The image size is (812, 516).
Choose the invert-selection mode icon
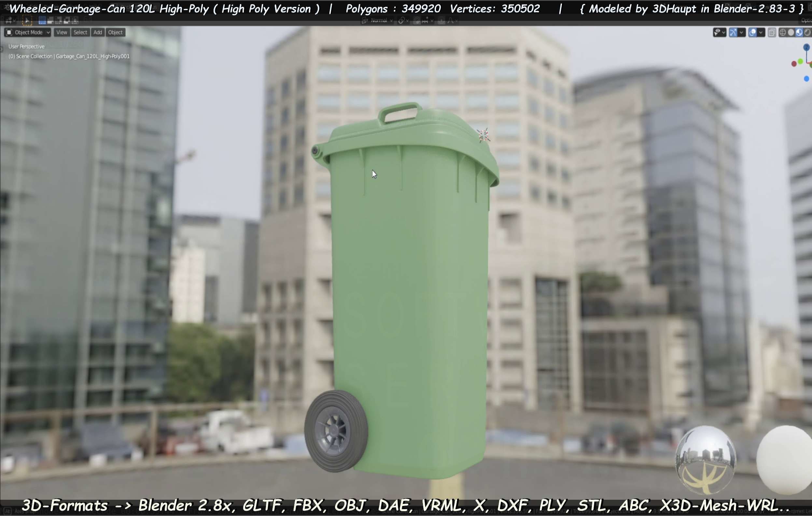pos(66,21)
